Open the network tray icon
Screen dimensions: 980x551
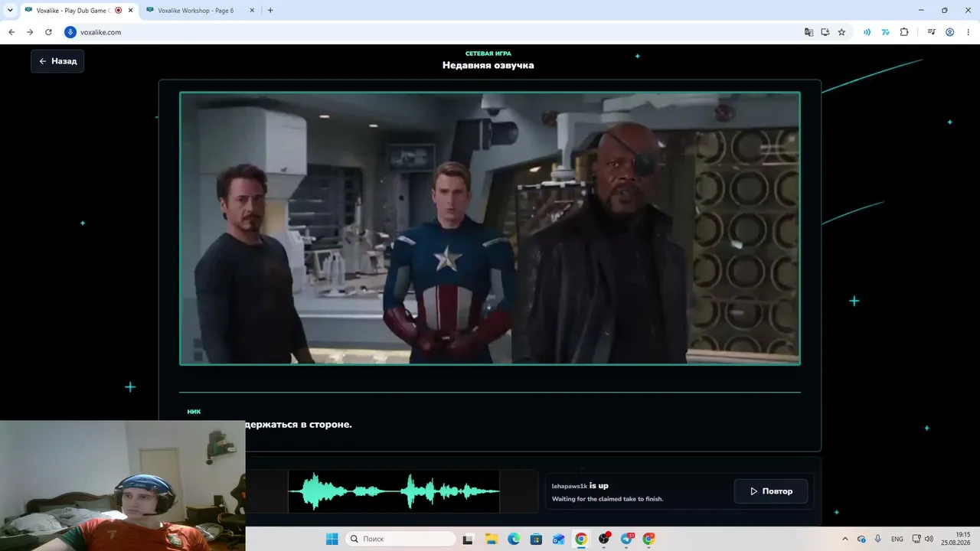tap(916, 539)
